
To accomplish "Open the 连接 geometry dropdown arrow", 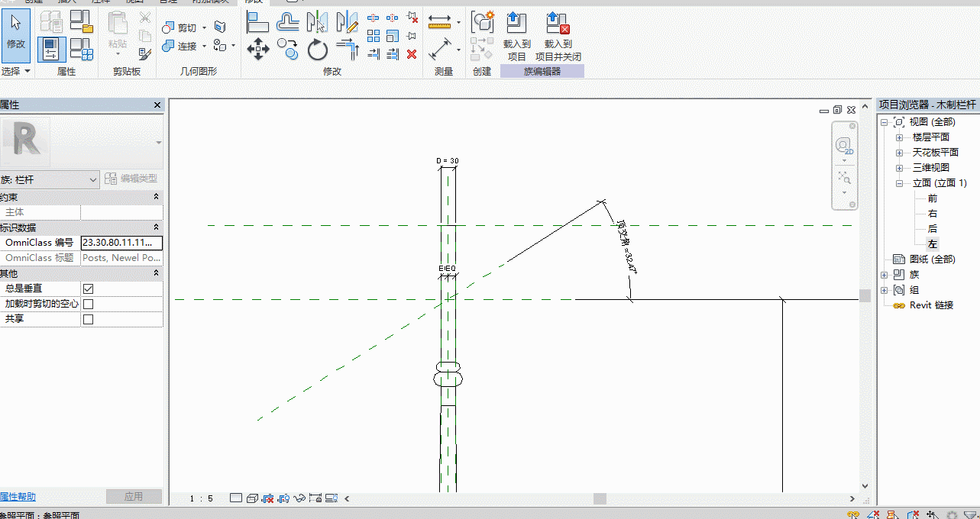I will pos(205,47).
